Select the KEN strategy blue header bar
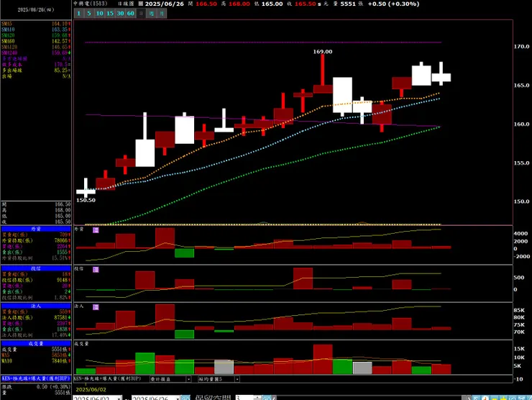Viewport: 532px width, 400px height. 36,378
